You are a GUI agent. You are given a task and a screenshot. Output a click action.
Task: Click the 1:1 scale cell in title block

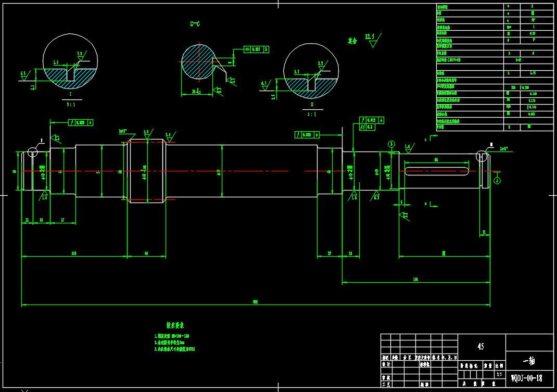(499, 374)
